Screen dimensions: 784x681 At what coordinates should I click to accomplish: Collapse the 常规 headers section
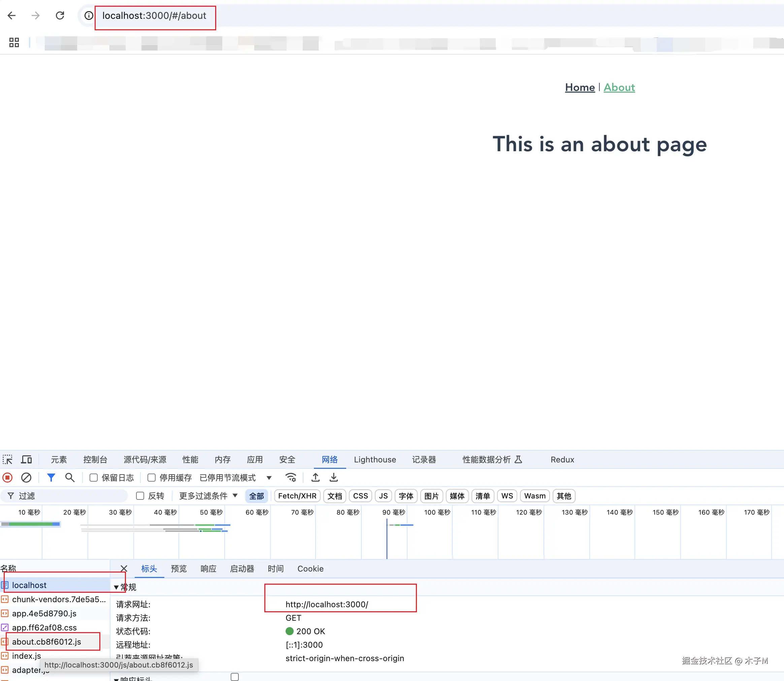(116, 587)
